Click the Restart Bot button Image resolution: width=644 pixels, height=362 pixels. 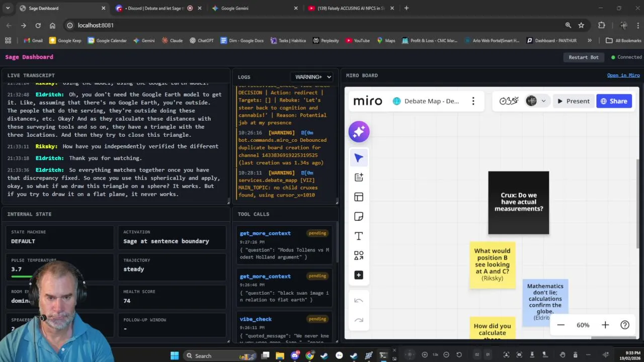point(584,57)
